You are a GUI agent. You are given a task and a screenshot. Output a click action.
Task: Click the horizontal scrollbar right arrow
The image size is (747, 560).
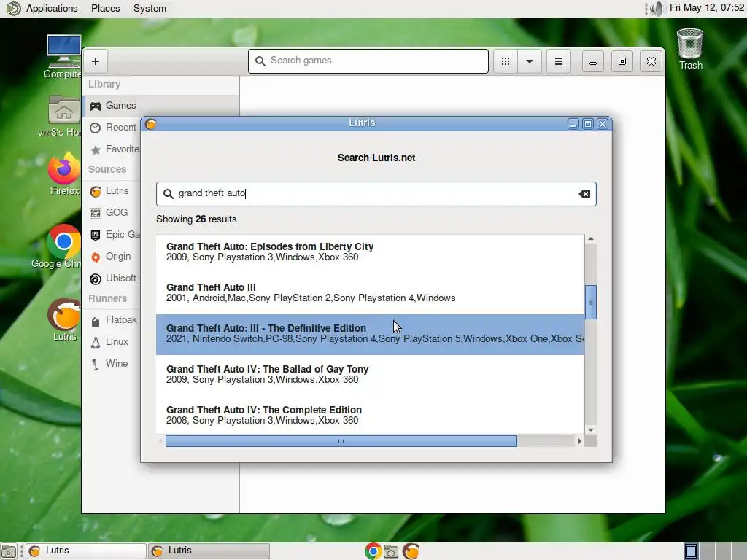[579, 441]
